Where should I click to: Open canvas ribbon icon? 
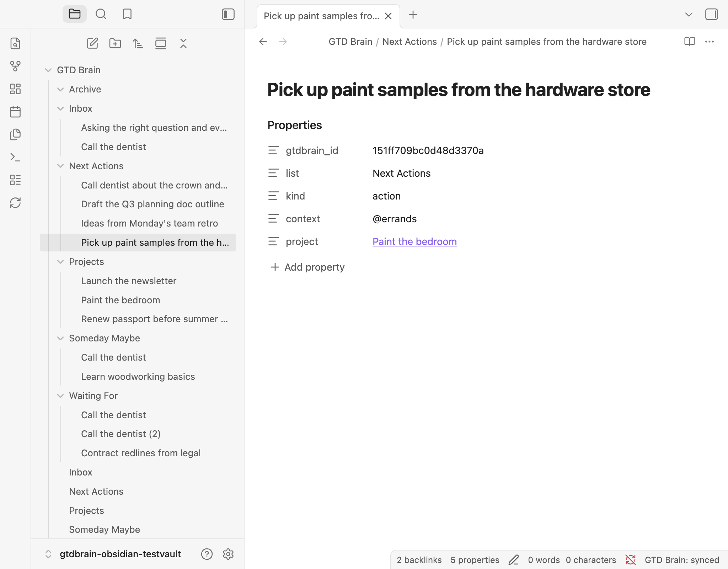point(15,89)
